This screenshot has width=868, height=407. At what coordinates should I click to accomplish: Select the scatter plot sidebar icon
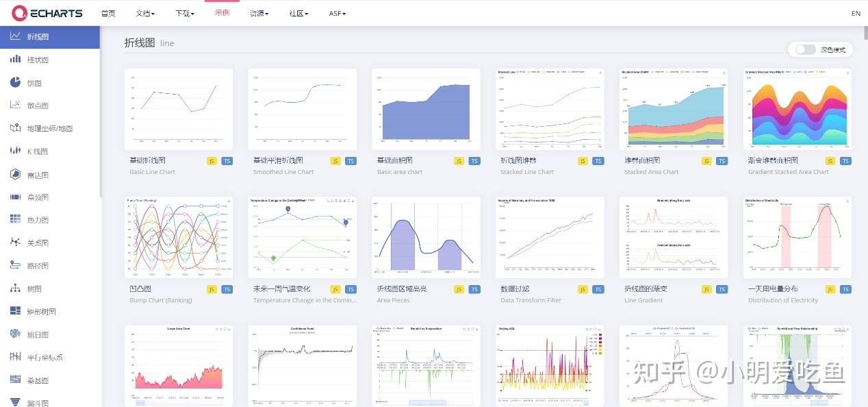tap(15, 105)
